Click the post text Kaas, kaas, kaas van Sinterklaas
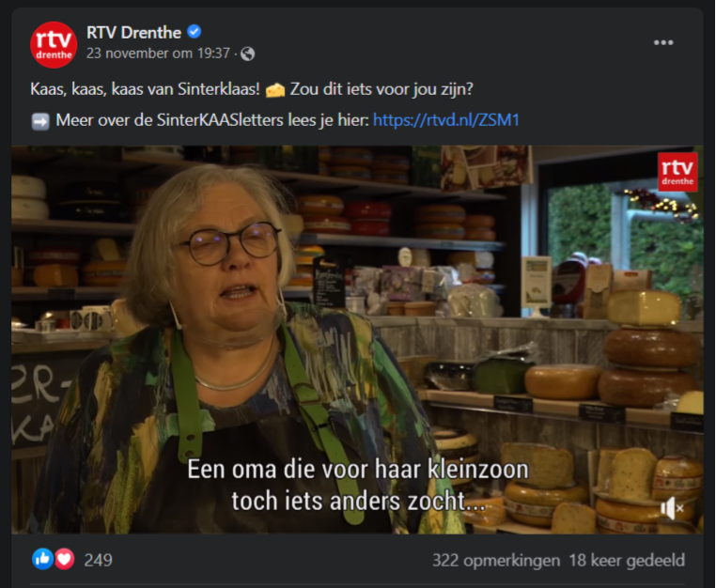 click(146, 89)
